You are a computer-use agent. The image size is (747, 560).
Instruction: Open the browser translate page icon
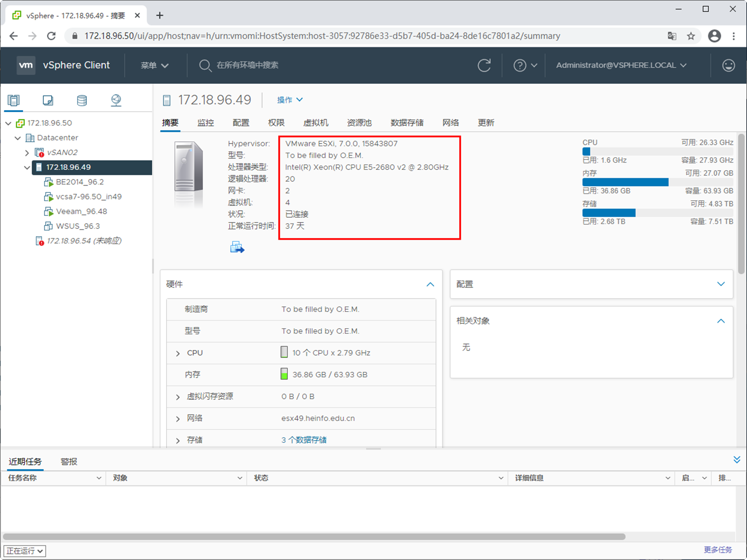[x=672, y=36]
